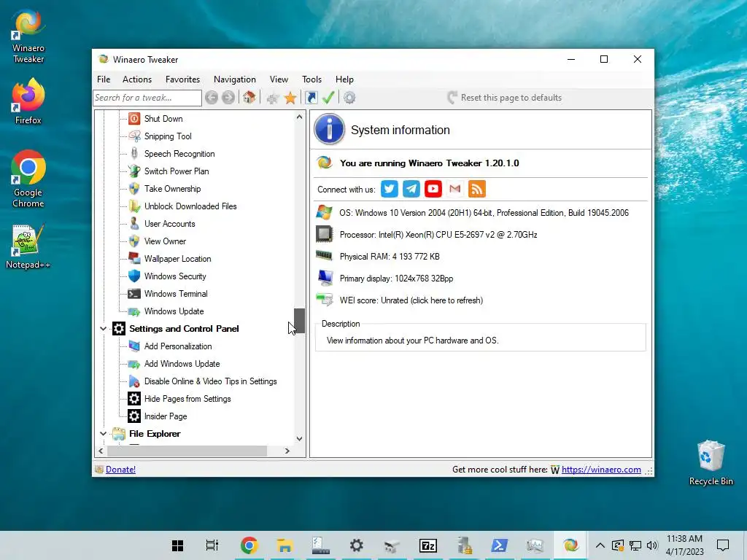
Task: Click the tree scroll down arrow
Action: [299, 438]
